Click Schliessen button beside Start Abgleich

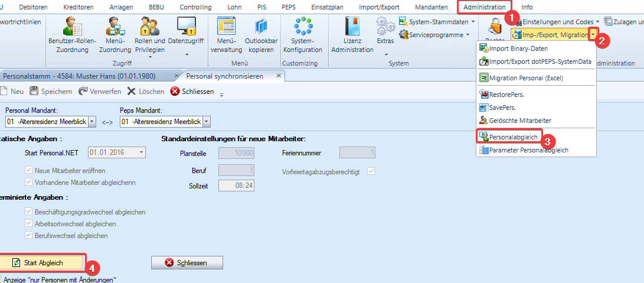coord(187,262)
